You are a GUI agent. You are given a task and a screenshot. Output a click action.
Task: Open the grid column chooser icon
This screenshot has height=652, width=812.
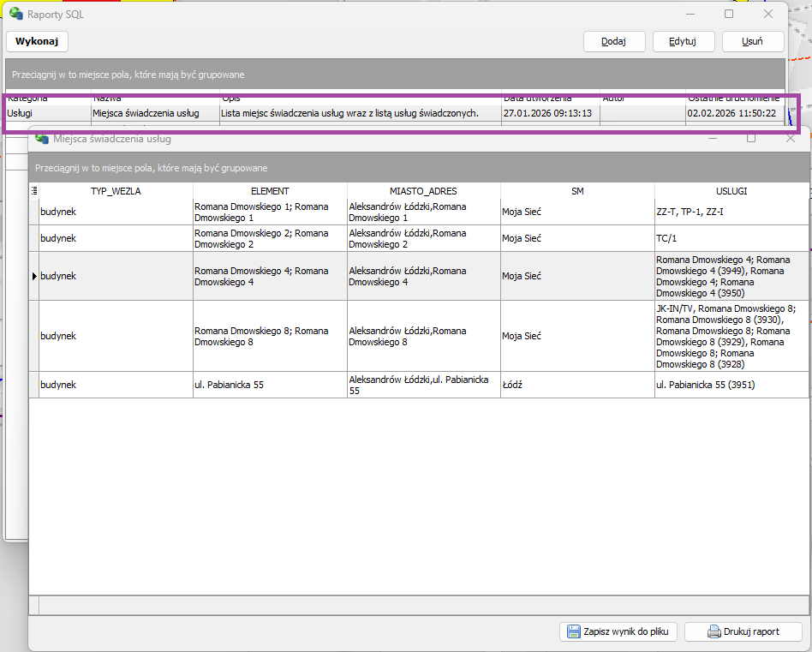(x=34, y=191)
